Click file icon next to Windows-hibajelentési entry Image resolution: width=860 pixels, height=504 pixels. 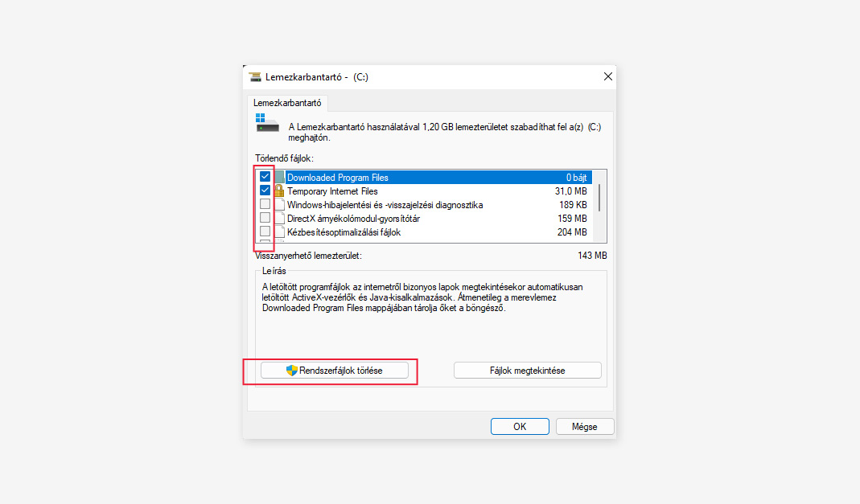point(280,204)
